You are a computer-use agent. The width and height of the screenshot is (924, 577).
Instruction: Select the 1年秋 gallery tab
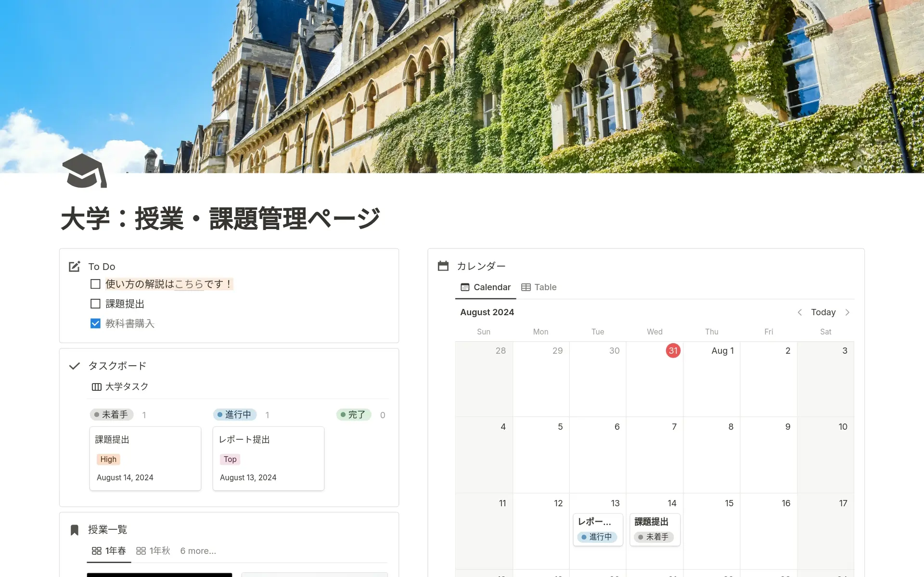(x=154, y=551)
